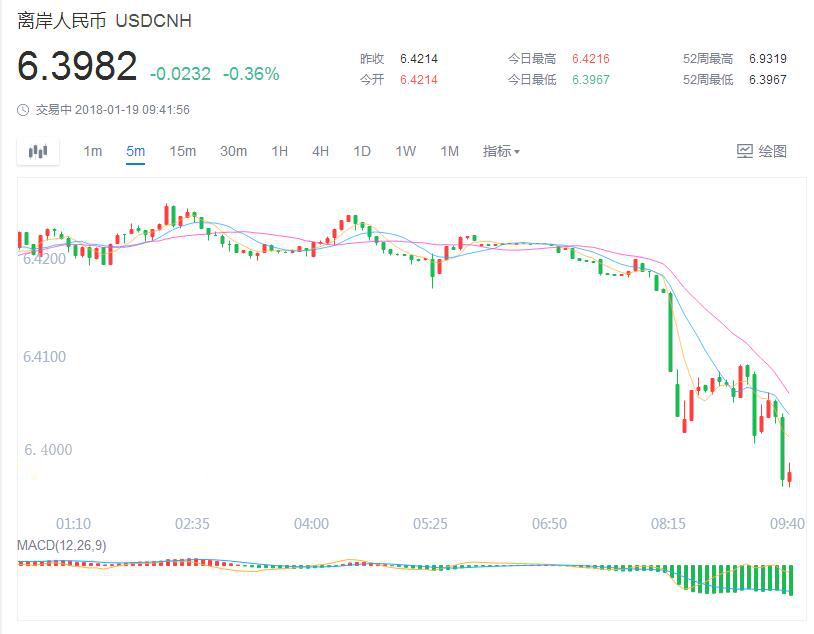Choose the 1M monthly interval

tap(450, 151)
